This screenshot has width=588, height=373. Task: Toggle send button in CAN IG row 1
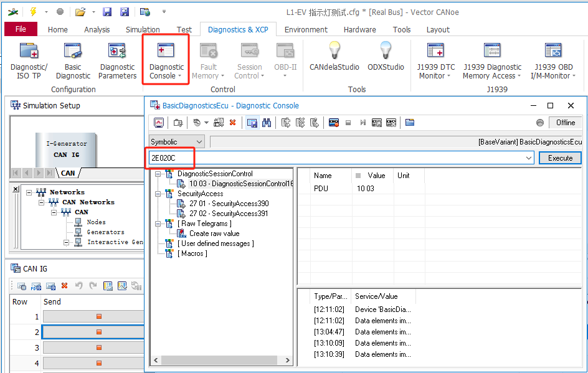click(x=93, y=316)
